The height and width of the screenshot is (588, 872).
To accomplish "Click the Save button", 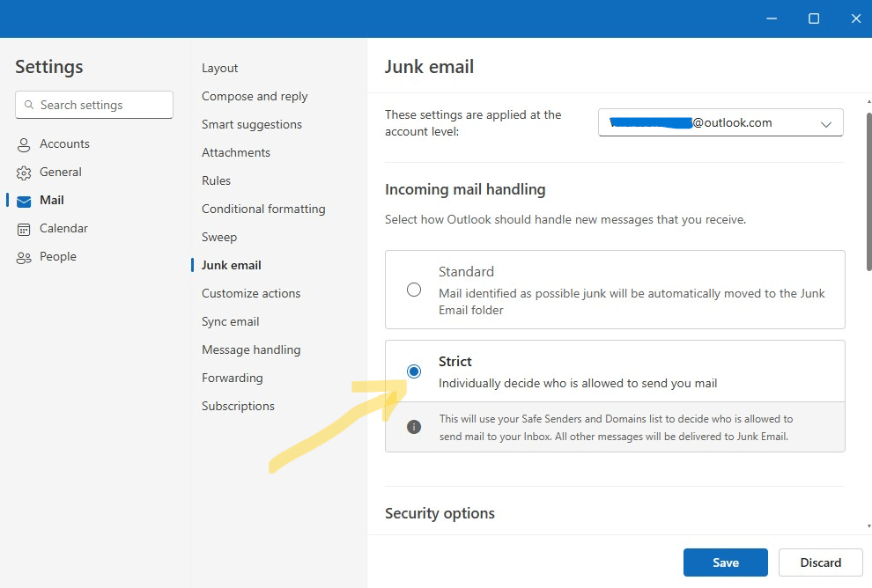I will (725, 562).
